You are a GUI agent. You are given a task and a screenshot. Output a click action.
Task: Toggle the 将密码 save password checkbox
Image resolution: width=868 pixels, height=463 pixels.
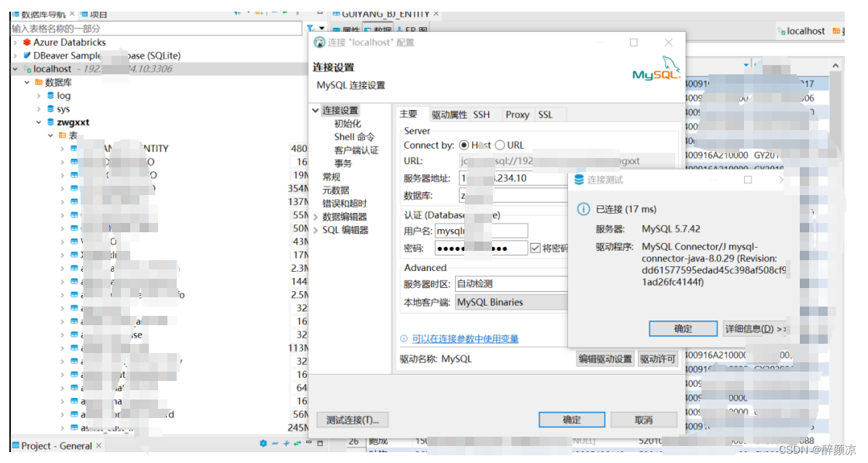536,248
